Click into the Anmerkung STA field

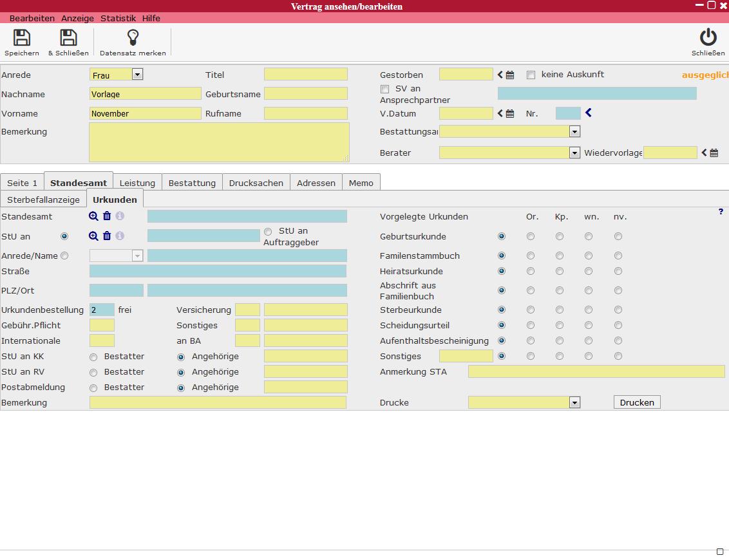[x=596, y=371]
